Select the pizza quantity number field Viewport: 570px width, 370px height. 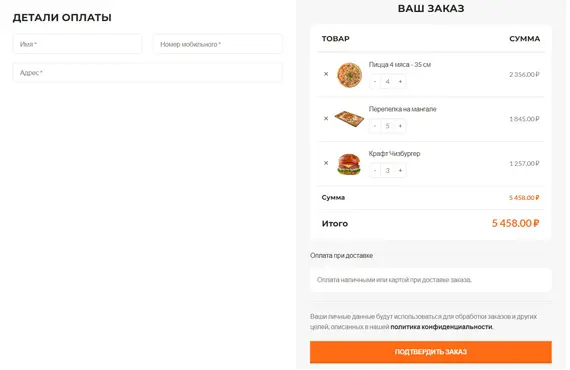[388, 81]
